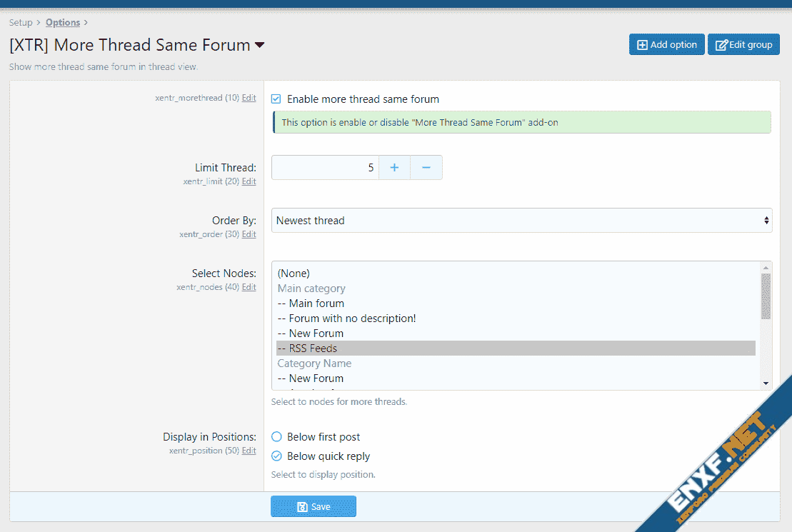Click the Add option button
This screenshot has width=792, height=532.
tap(666, 44)
